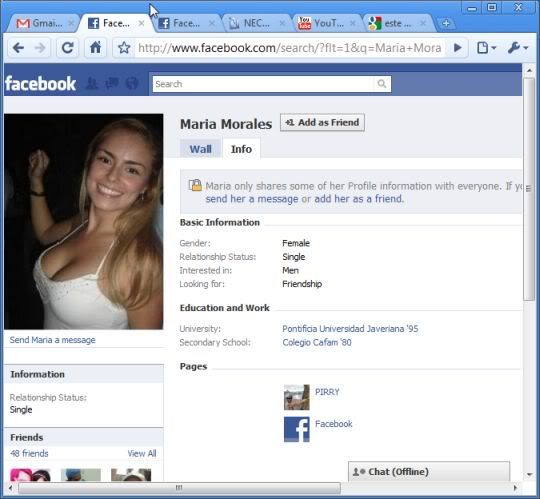Open the page menu dropdown

click(x=486, y=48)
